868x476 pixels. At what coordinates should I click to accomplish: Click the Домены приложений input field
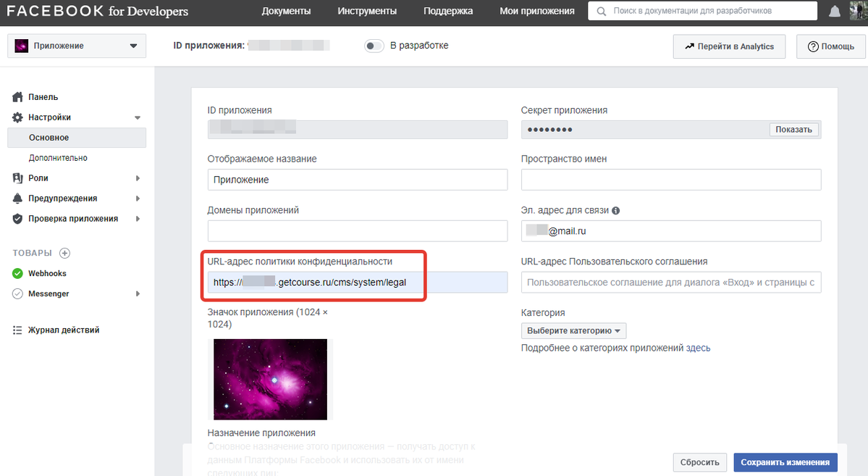358,231
